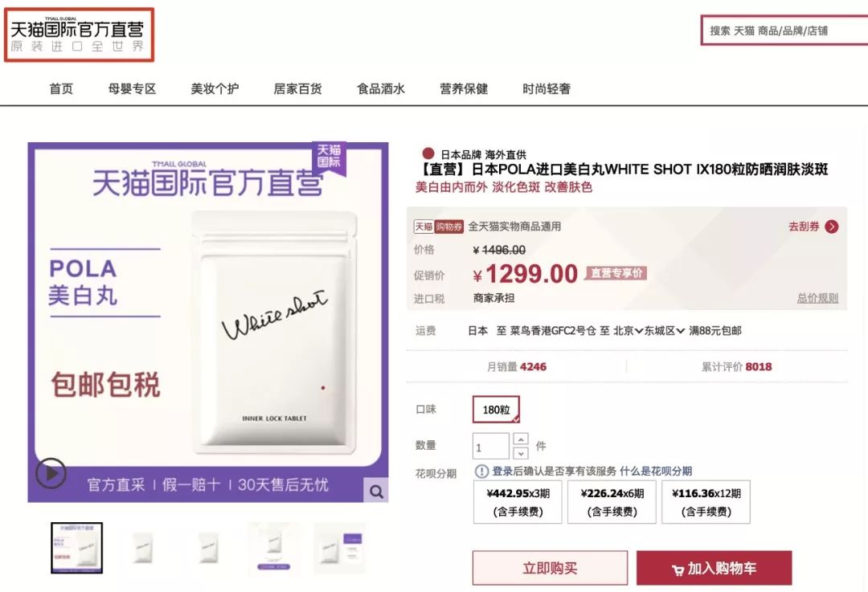
Task: Select the ¥442.95x3期 installment plan
Action: (x=518, y=502)
